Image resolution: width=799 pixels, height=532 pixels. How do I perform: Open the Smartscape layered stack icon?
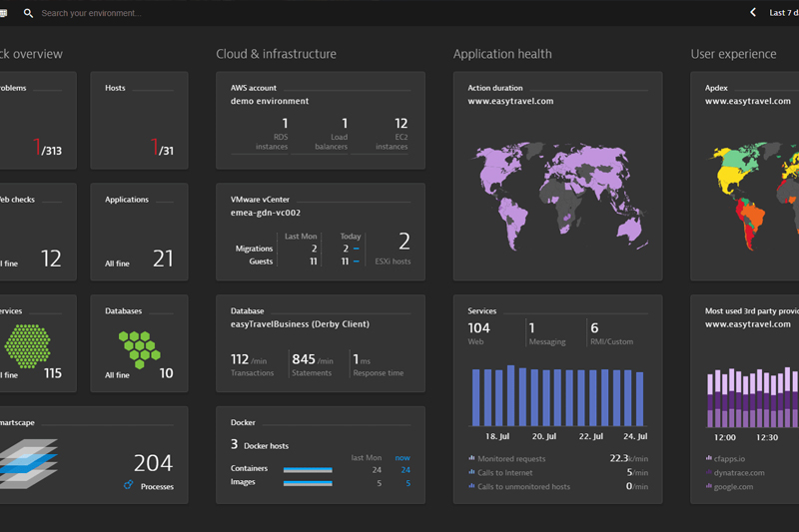(x=29, y=463)
